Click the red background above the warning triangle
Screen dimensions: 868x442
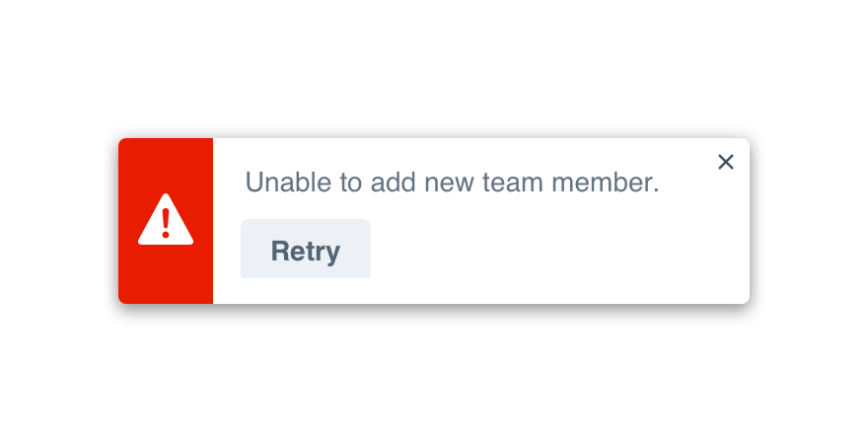tap(166, 165)
